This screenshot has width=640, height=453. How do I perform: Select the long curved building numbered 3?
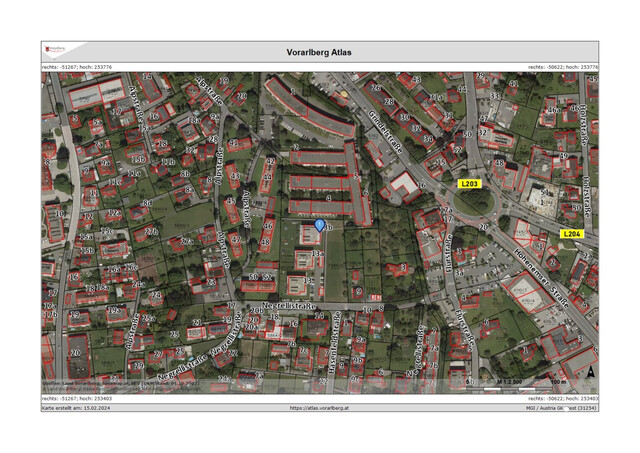point(310,107)
